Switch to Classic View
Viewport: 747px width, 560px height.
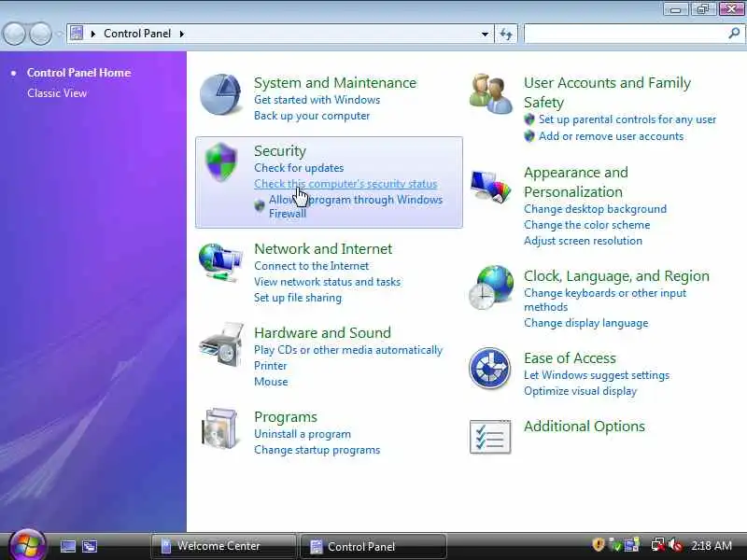(x=57, y=93)
